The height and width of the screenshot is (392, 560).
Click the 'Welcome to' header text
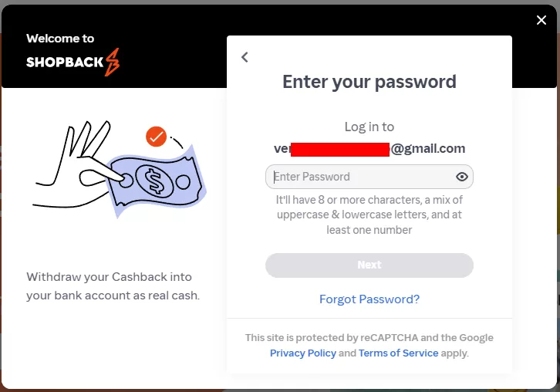pyautogui.click(x=60, y=39)
